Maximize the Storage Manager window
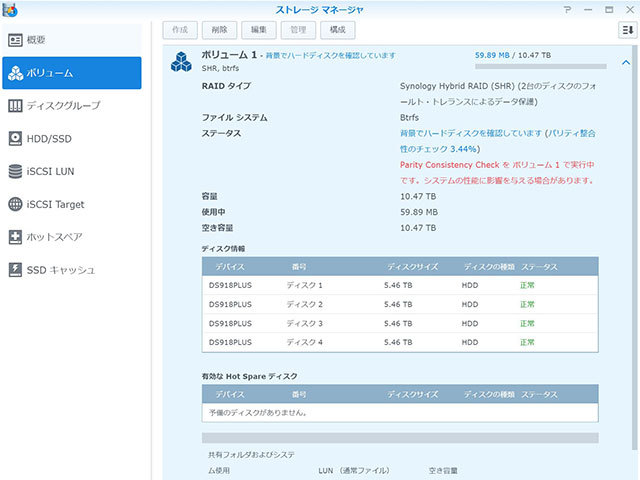The width and height of the screenshot is (640, 480). (x=609, y=9)
